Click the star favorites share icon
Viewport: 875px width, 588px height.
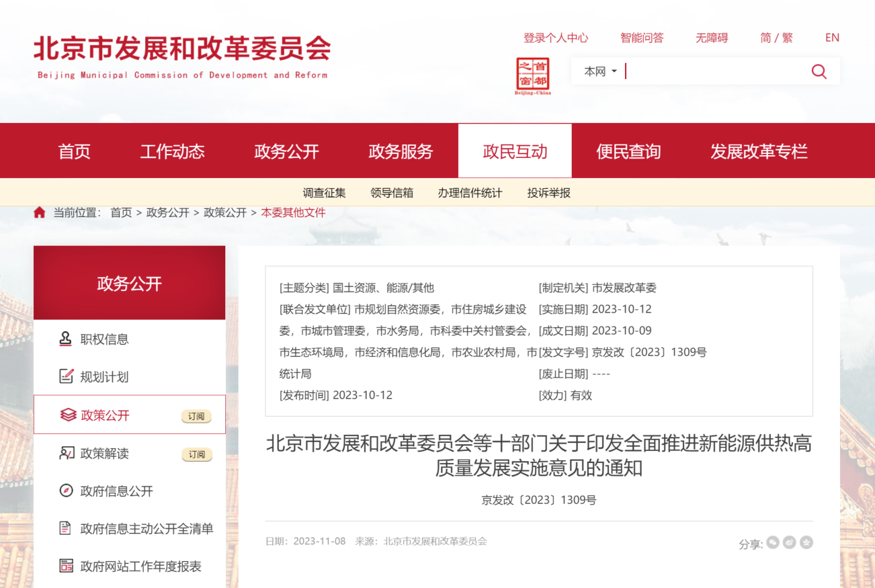click(806, 542)
